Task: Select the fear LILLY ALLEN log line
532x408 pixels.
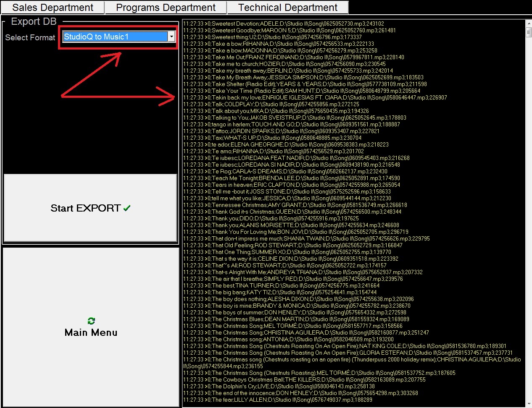Action: 277,400
